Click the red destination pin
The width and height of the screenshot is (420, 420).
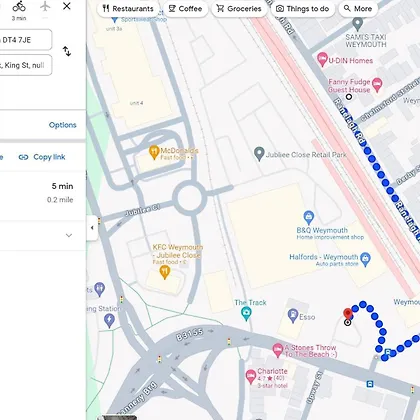point(348,315)
